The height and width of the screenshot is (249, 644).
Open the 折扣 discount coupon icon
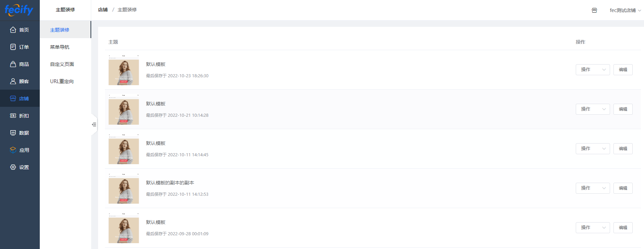pyautogui.click(x=13, y=116)
